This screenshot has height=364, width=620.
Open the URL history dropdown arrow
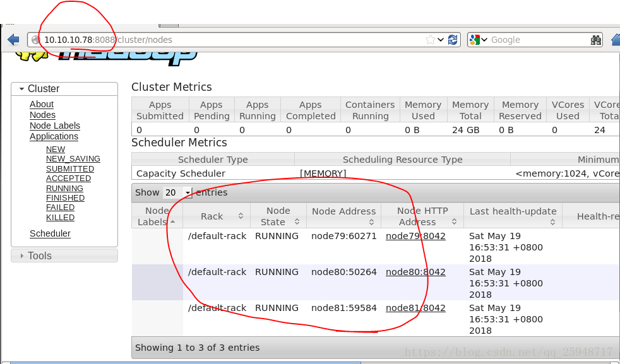pos(441,40)
